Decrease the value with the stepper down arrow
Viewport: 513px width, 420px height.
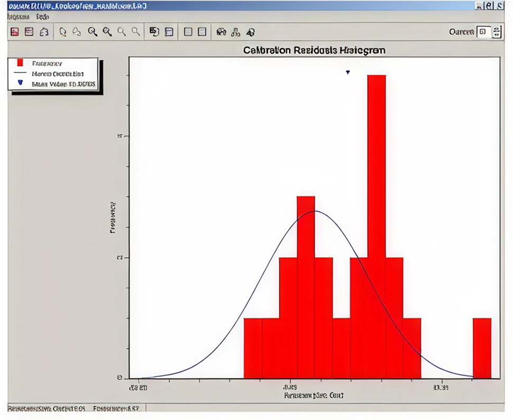(497, 35)
